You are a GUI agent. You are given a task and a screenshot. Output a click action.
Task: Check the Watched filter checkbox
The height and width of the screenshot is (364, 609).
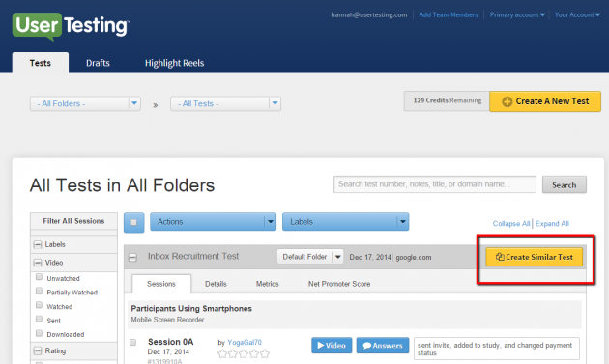pos(39,305)
